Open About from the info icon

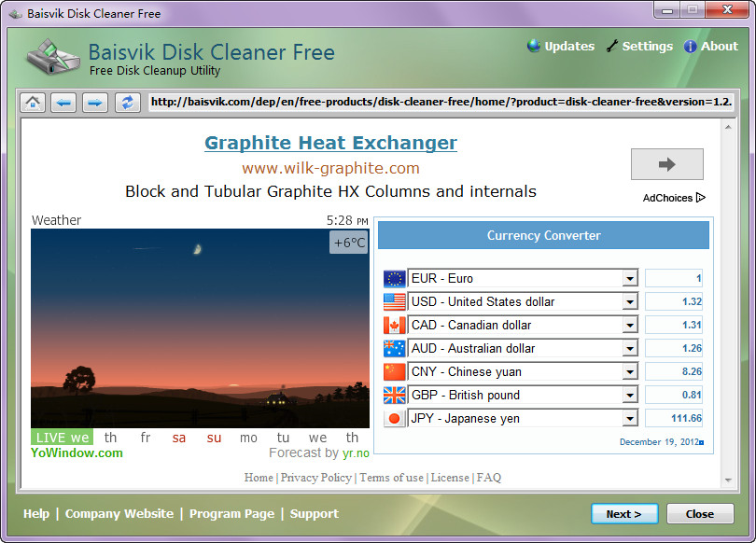tap(690, 47)
